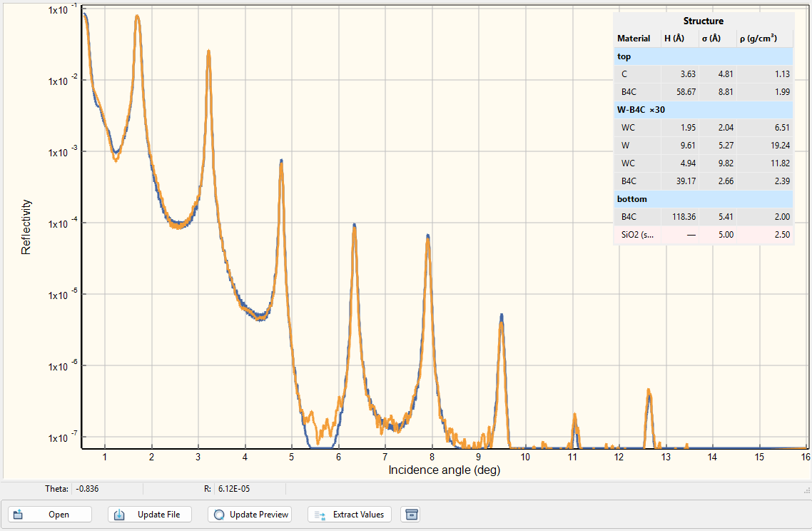
Task: Click the Material column header
Action: pos(634,39)
